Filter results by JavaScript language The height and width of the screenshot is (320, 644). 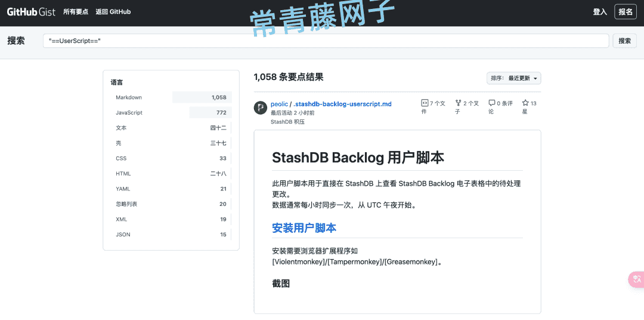171,112
